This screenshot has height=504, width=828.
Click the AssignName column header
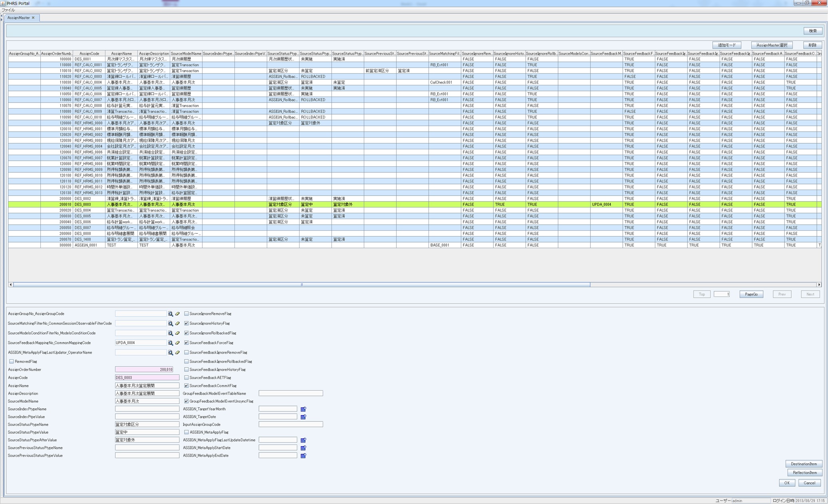pyautogui.click(x=121, y=53)
